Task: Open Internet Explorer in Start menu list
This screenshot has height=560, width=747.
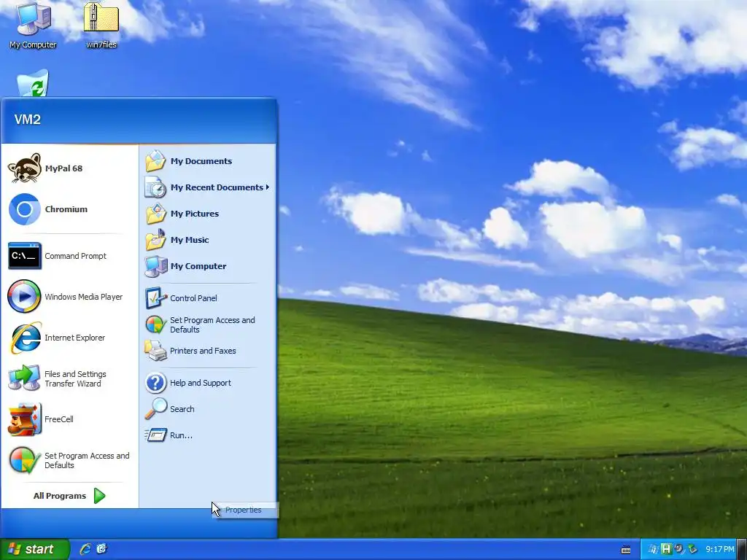Action: pyautogui.click(x=24, y=337)
